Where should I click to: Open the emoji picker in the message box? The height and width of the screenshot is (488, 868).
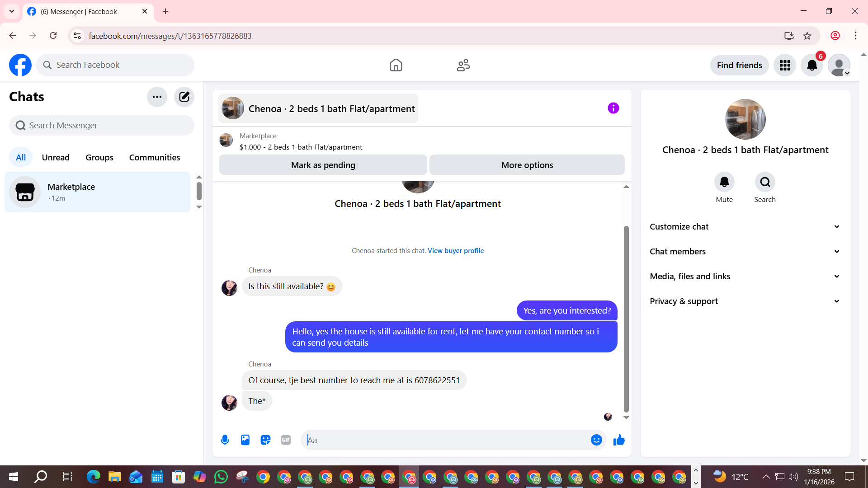(x=596, y=440)
